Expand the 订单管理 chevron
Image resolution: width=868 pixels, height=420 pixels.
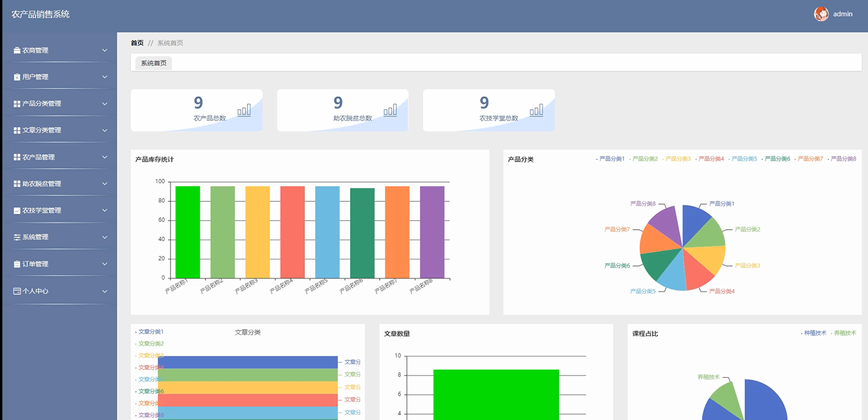pos(105,264)
